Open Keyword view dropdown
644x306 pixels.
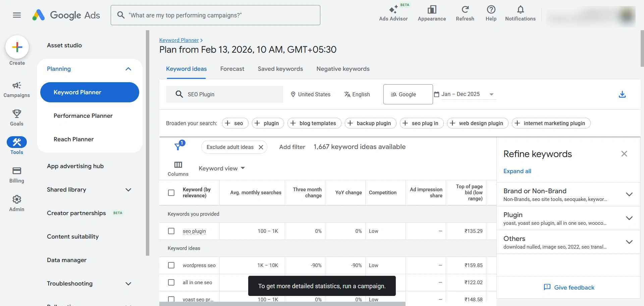pos(222,168)
